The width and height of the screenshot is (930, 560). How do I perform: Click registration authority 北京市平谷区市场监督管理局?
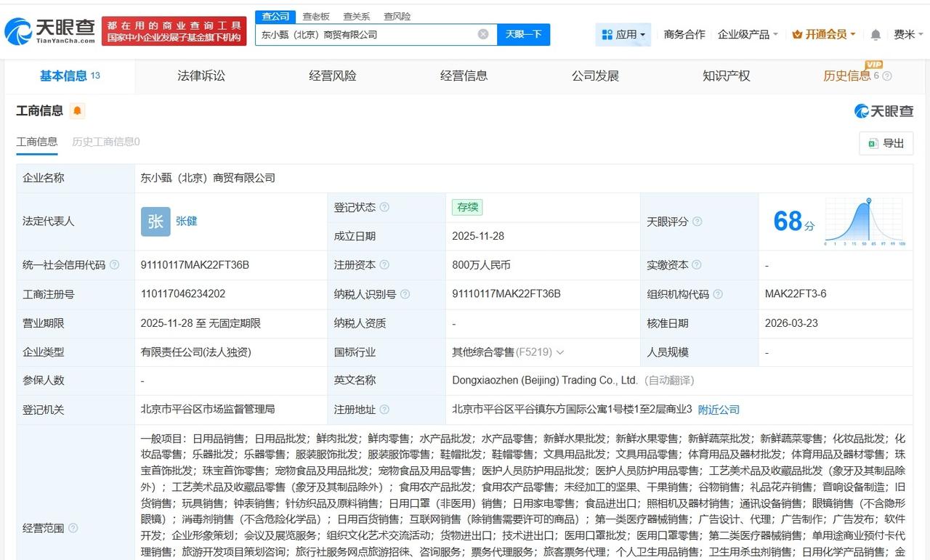(208, 410)
